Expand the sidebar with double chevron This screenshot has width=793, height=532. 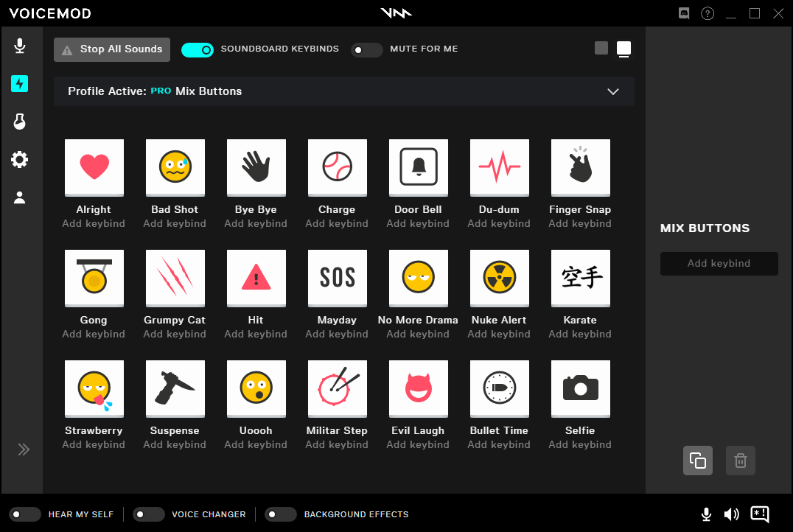coord(24,449)
